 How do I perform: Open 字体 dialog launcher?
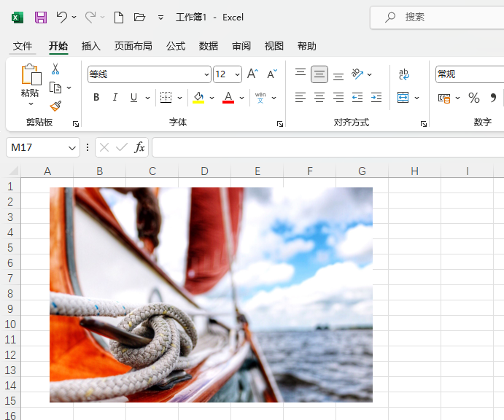pos(280,124)
